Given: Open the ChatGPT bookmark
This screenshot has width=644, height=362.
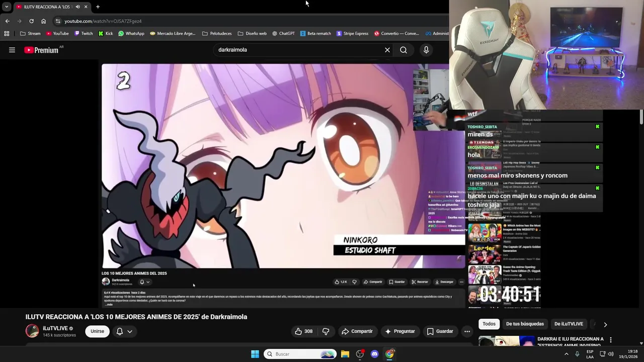Looking at the screenshot, I should (283, 34).
